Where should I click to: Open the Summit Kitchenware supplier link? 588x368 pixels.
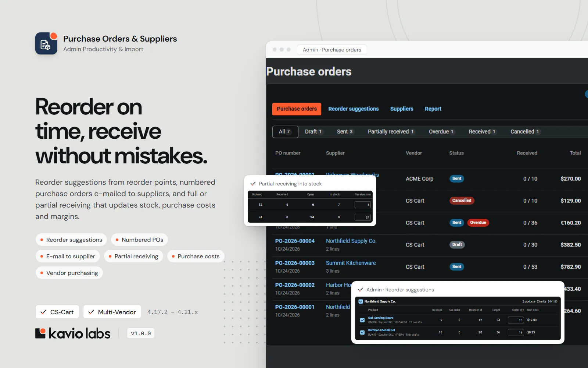[x=351, y=263]
